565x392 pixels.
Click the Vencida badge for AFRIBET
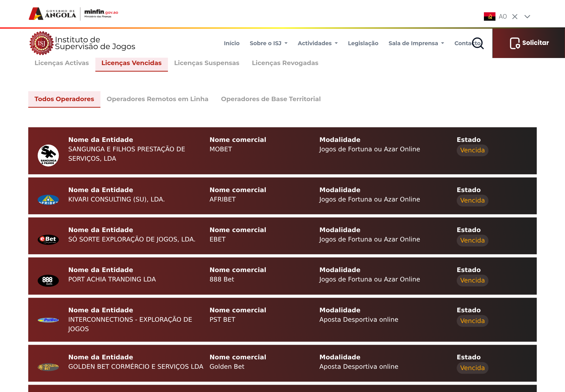[x=472, y=200]
